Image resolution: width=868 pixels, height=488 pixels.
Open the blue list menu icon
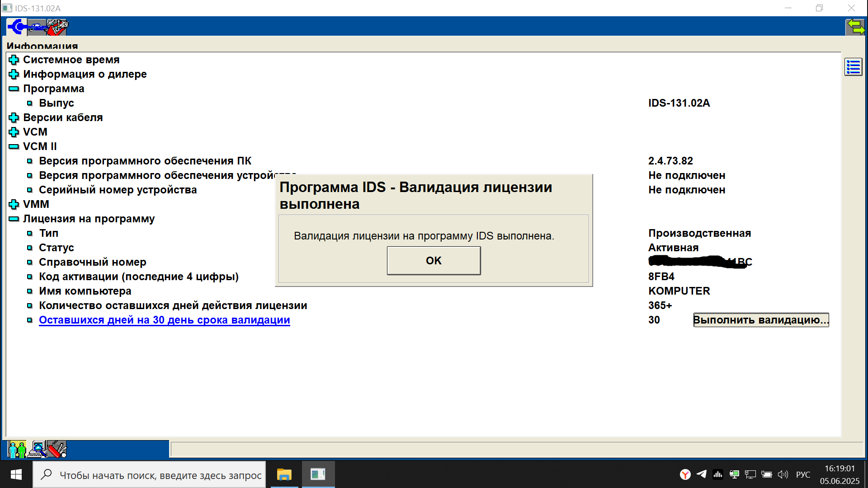click(x=854, y=67)
